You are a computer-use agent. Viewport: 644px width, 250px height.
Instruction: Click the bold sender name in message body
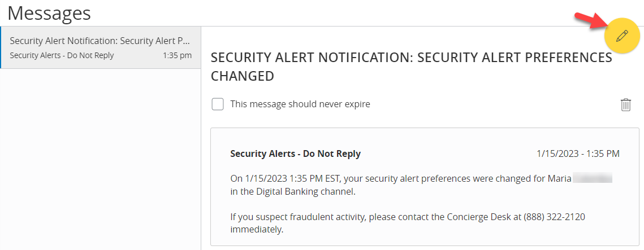coord(295,154)
